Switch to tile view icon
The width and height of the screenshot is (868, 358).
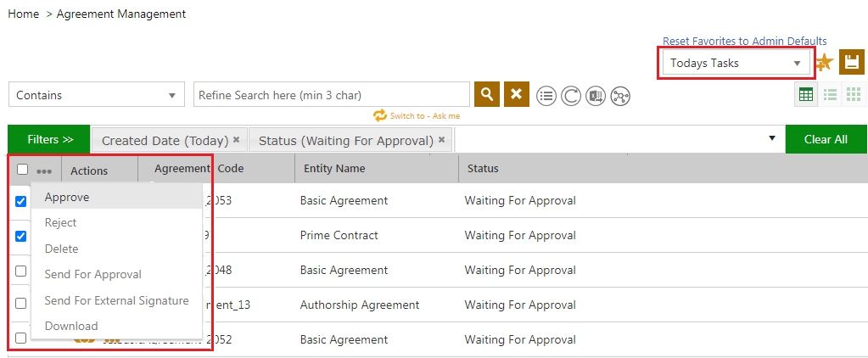854,95
